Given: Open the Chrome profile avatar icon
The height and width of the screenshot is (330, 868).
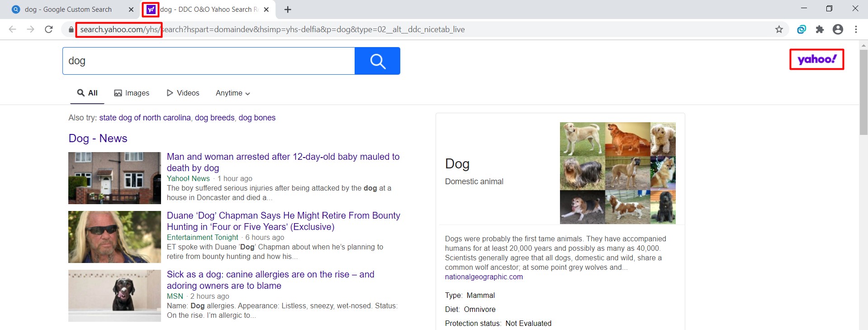Looking at the screenshot, I should point(838,29).
